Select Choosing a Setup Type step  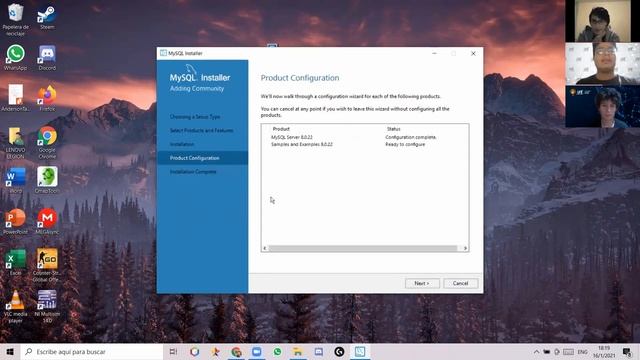(195, 117)
